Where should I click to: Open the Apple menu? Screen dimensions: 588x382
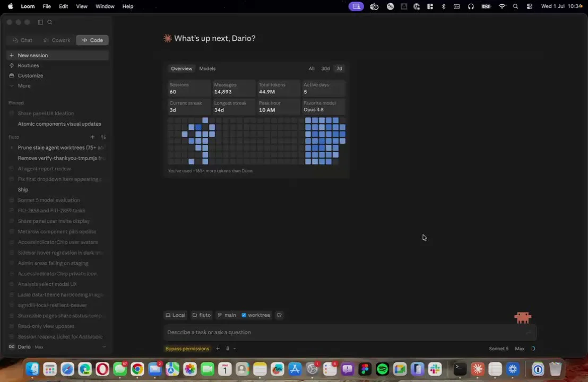[11, 6]
